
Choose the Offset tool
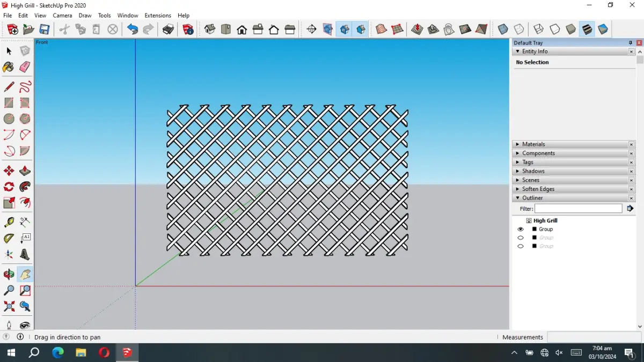click(x=25, y=203)
